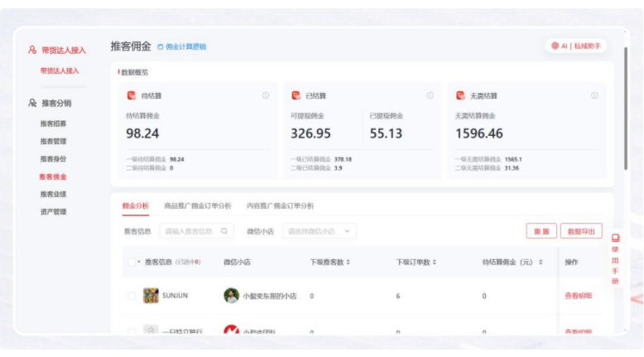The width and height of the screenshot is (644, 357).
Task: Click the 推客分销 sidebar heading
Action: [56, 103]
